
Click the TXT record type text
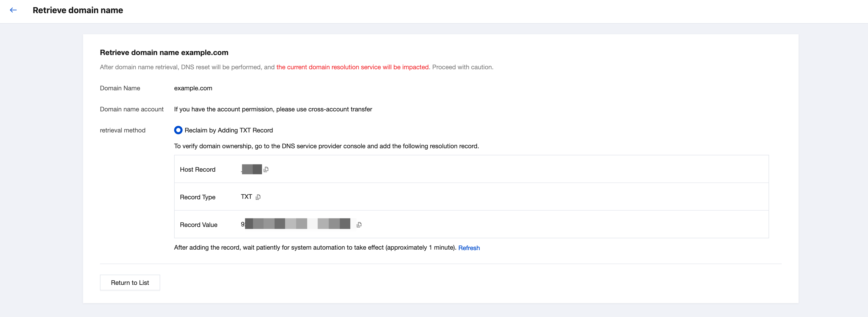pos(246,197)
